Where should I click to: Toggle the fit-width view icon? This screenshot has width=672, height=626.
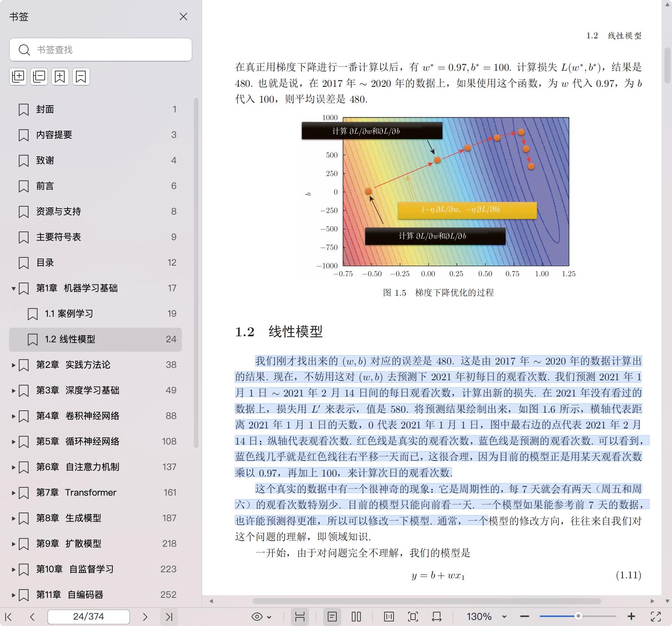300,617
